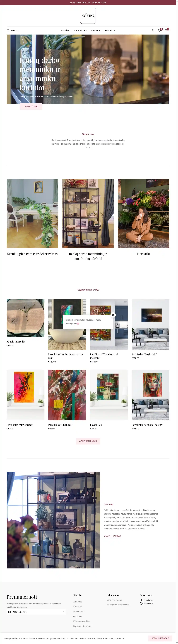Screen dimensions: 178x644
Task: Open the Ąžuolo laikrodis product thumbnail
Action: tap(25, 318)
